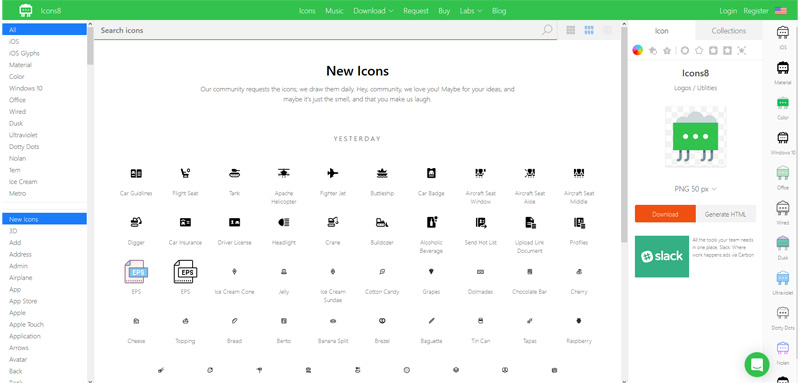Screen dimensions: 800x383
Task: Open the Slack advertisement thumbnail
Action: [x=662, y=257]
